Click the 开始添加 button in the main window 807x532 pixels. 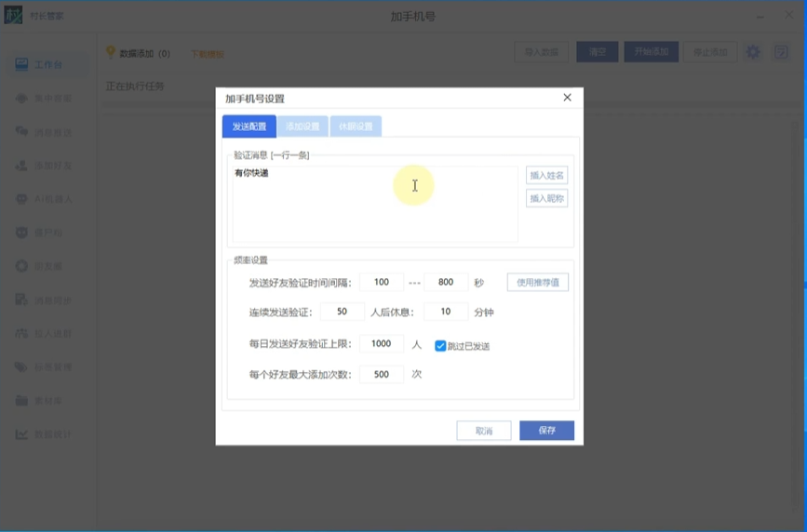coord(651,52)
